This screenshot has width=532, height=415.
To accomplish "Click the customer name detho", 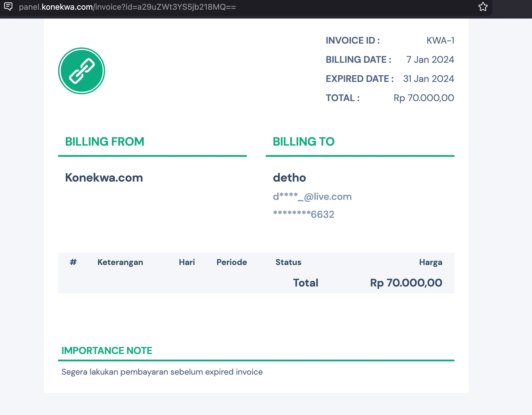I will point(289,178).
